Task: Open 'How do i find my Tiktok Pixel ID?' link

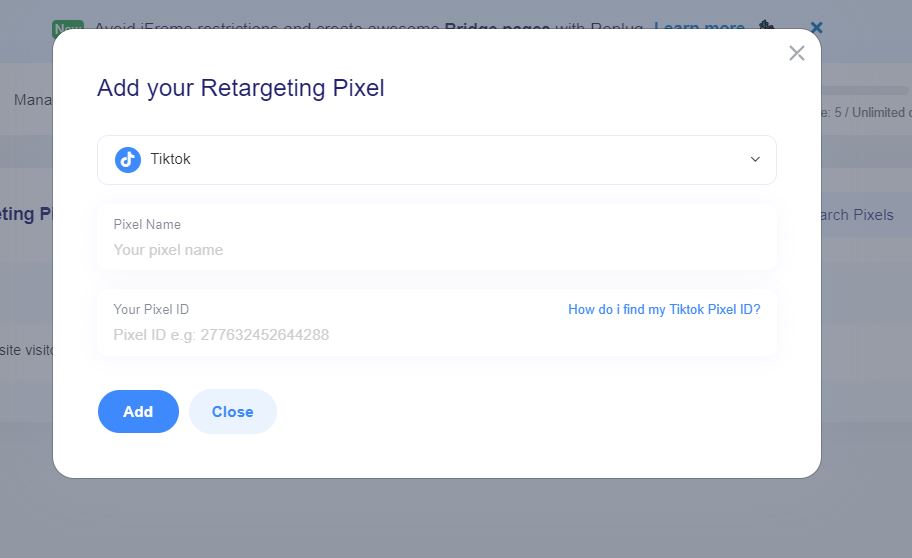Action: pos(664,310)
